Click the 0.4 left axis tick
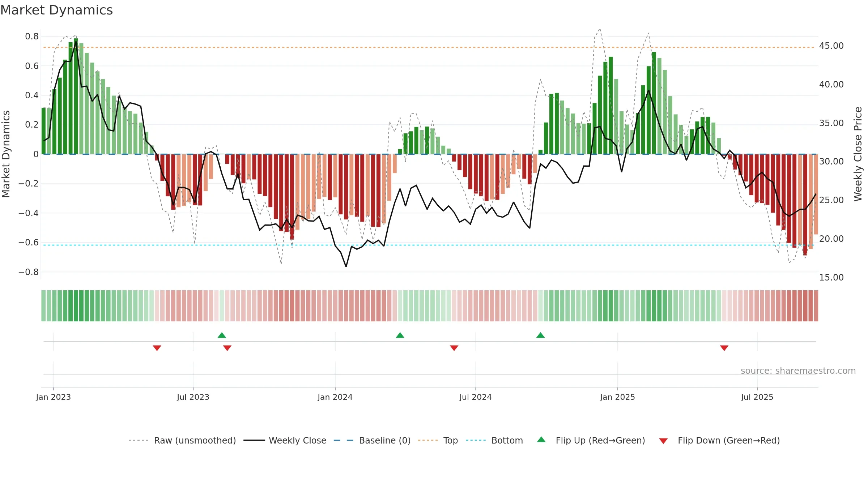 click(x=32, y=95)
